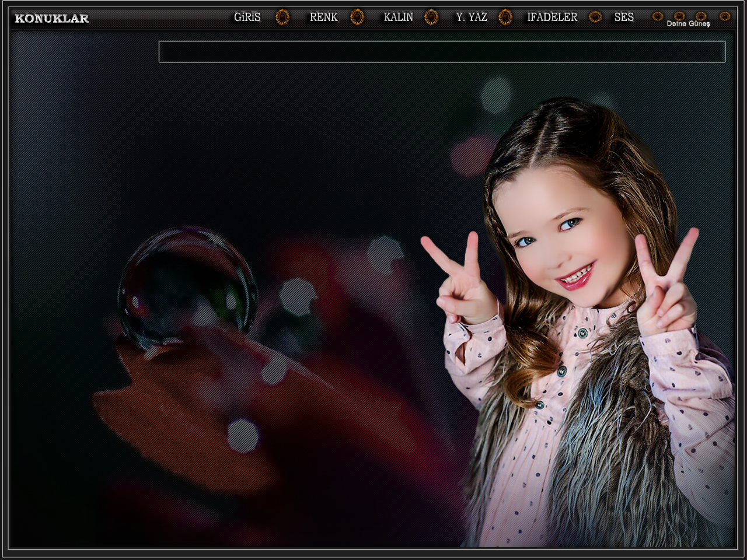
Task: Click the sunflower icon next to IFADELER
Action: [595, 17]
